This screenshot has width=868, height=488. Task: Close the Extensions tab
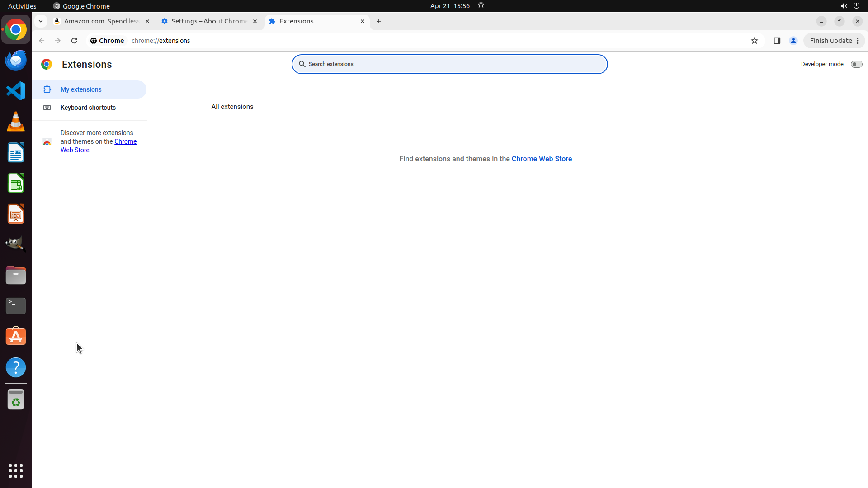coord(363,21)
